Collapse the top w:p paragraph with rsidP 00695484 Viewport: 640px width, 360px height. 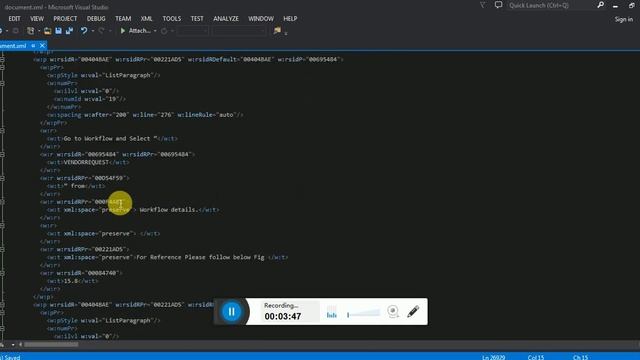[x=2, y=59]
